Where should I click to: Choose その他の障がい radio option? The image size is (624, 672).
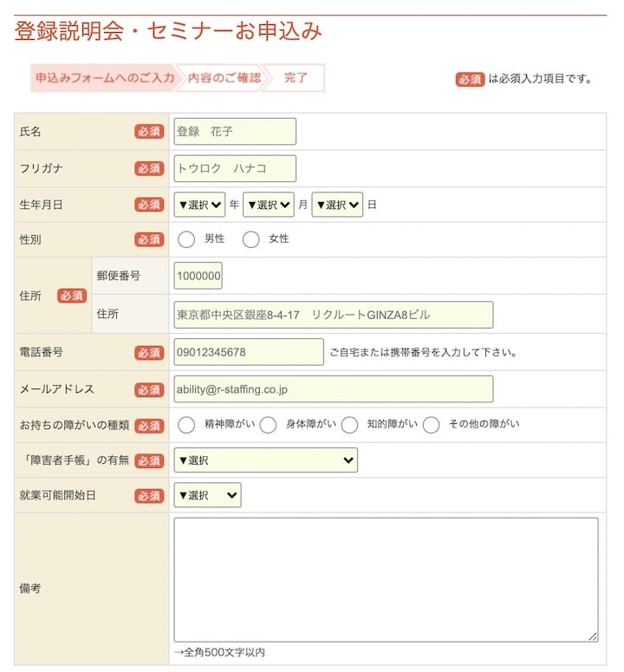432,425
